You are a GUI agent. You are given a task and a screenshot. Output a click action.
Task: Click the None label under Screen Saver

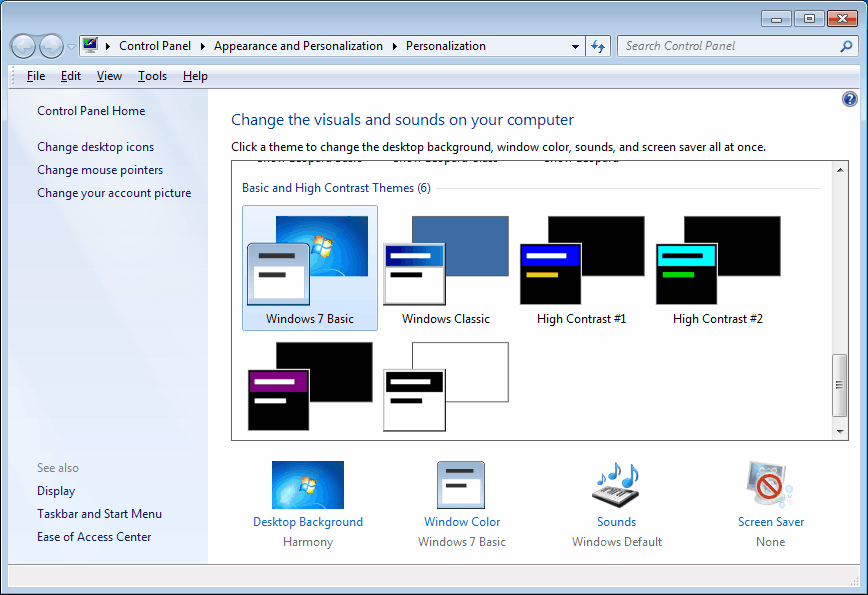(x=771, y=542)
